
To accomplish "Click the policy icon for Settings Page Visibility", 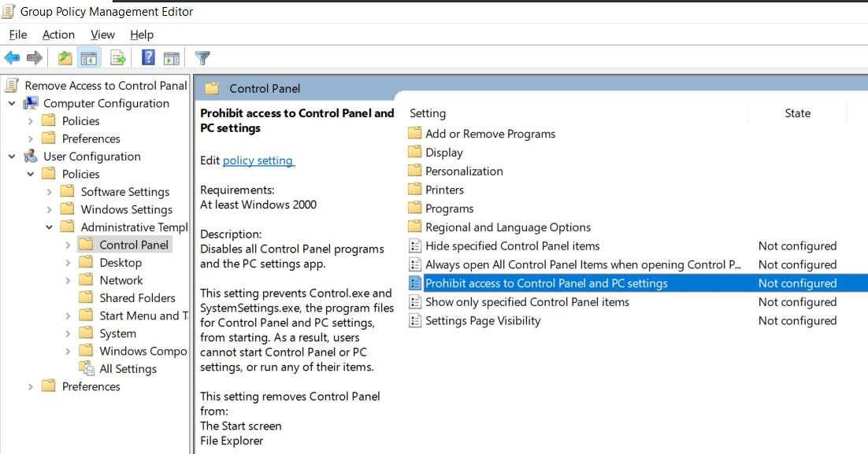I will point(414,321).
